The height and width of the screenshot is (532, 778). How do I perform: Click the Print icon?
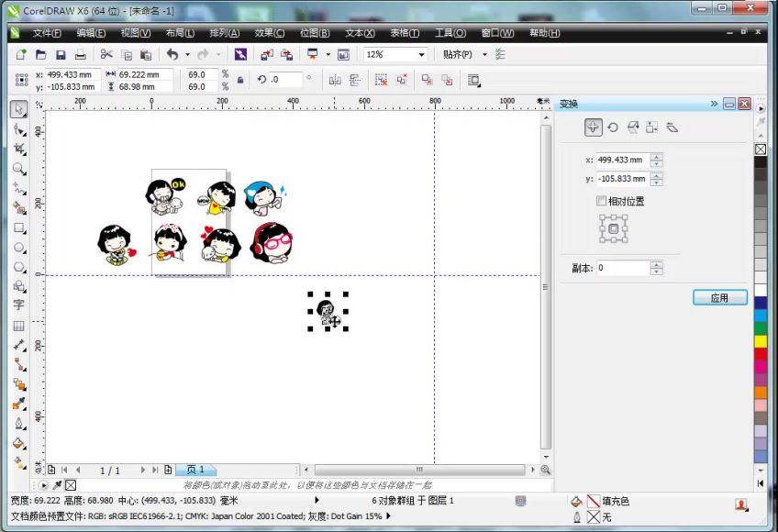point(81,55)
